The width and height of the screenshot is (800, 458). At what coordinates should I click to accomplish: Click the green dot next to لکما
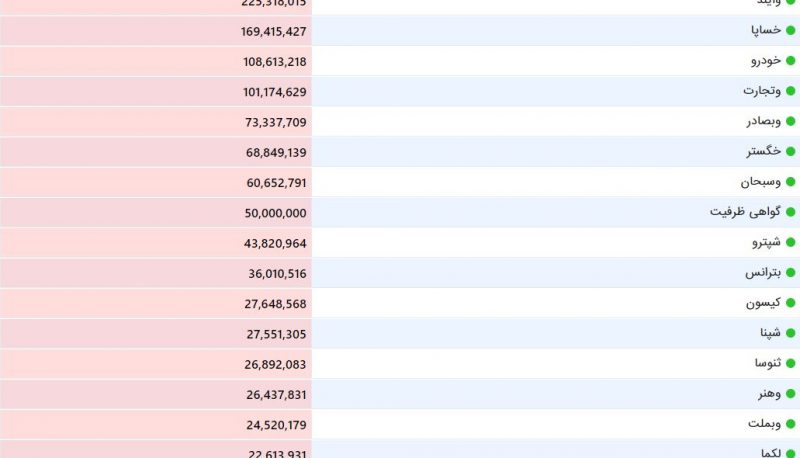point(791,453)
